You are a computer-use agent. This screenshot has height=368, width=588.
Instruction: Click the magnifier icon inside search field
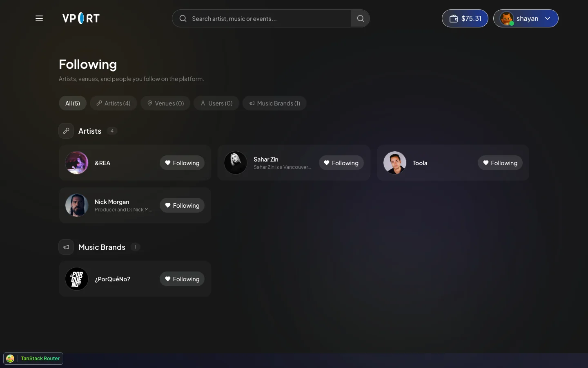183,18
